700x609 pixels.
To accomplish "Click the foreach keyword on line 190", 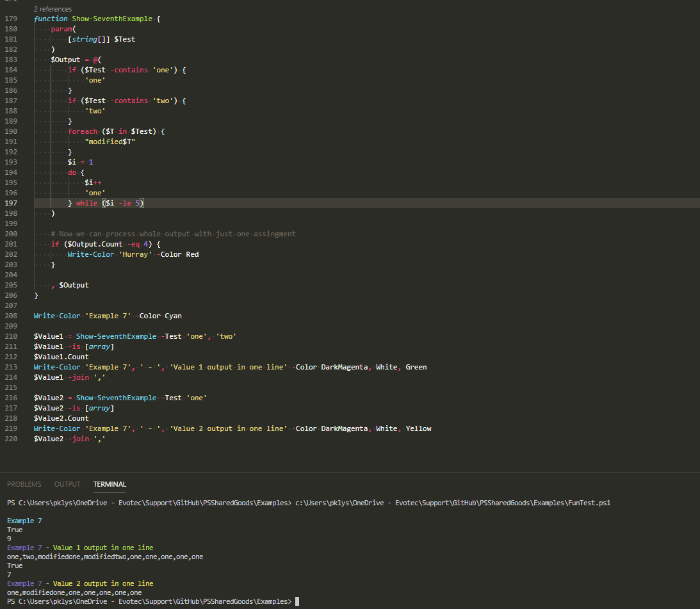I will click(x=83, y=131).
